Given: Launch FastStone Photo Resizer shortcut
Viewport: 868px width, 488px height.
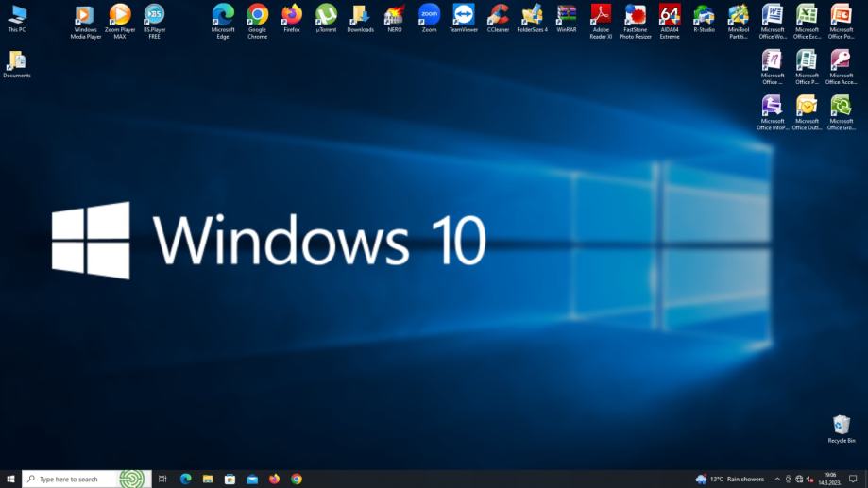Looking at the screenshot, I should 635,22.
